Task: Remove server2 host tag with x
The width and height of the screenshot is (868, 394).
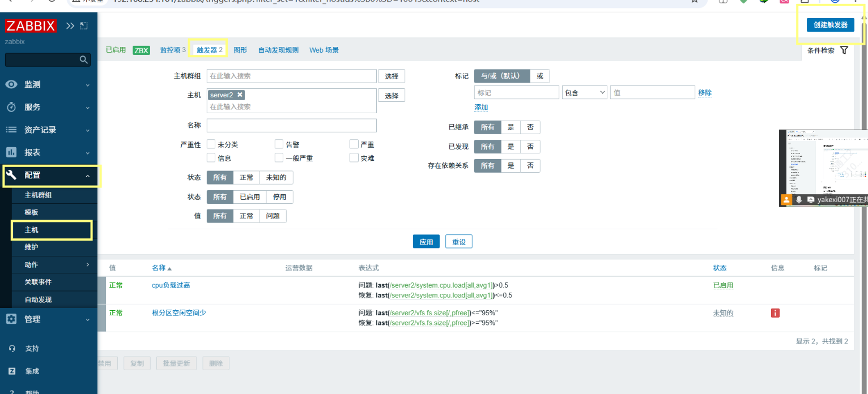Action: pyautogui.click(x=240, y=95)
